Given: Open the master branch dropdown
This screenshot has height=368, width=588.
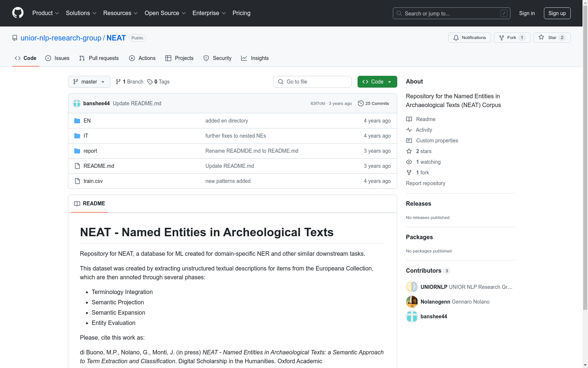Looking at the screenshot, I should pyautogui.click(x=89, y=82).
